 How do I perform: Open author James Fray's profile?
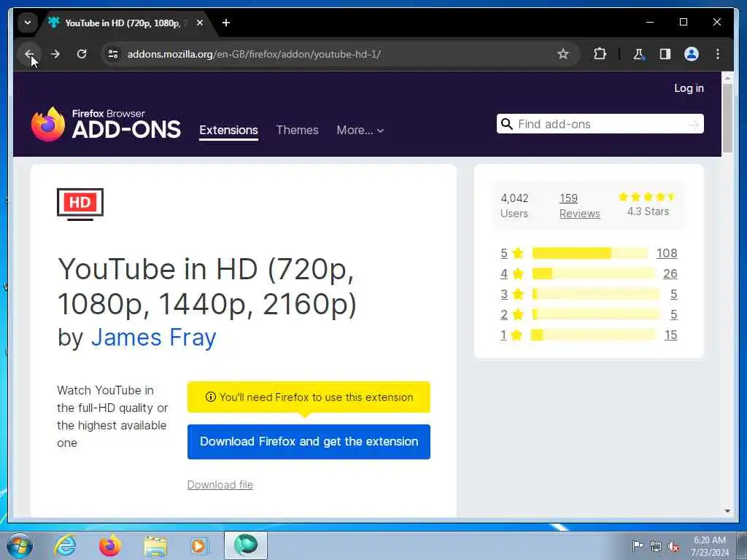pos(153,338)
